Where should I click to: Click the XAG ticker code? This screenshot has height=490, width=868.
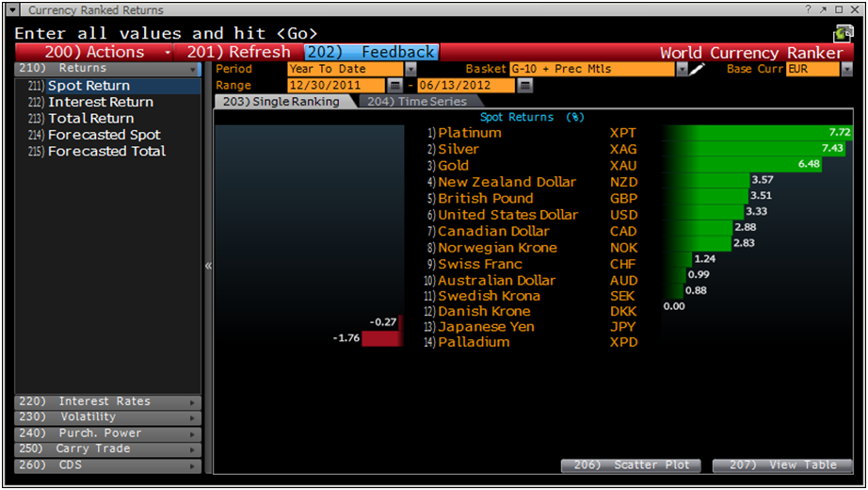click(x=623, y=149)
